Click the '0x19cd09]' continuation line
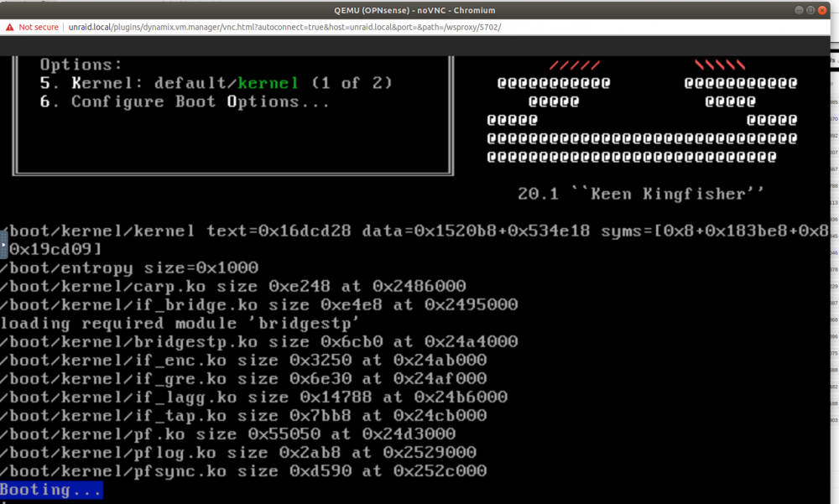 tap(55, 249)
